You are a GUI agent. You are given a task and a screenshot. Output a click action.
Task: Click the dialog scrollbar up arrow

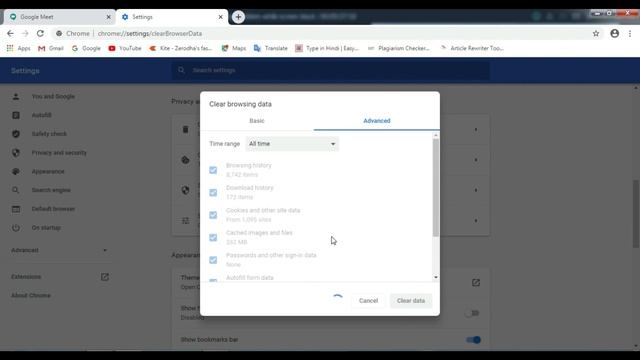coord(436,135)
